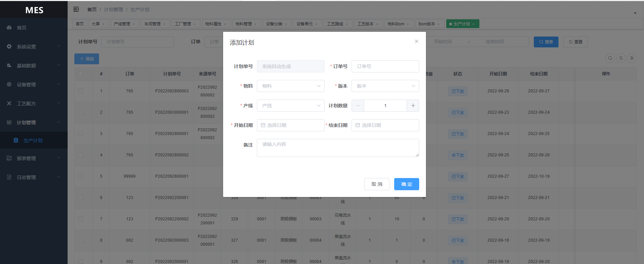Open the 物料 dropdown in the dialog
Screen dimensions: 644x264
[x=290, y=86]
